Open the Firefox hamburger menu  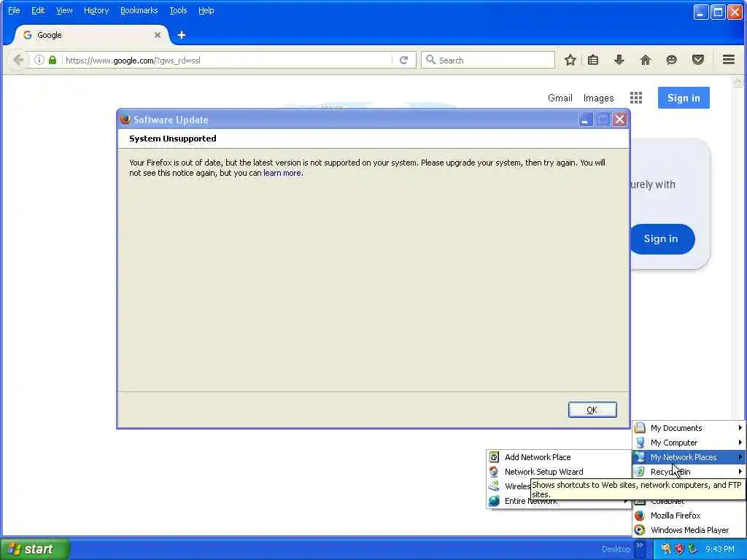pyautogui.click(x=729, y=60)
